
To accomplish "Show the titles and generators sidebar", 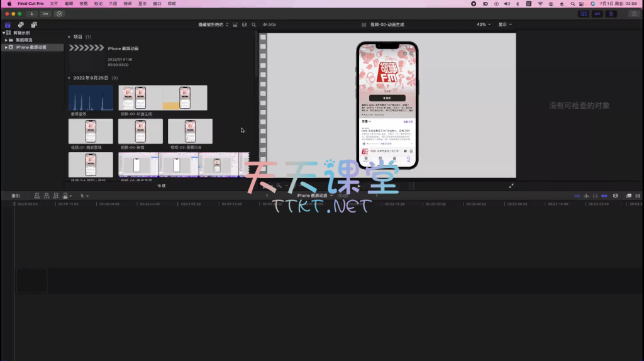I will point(33,25).
